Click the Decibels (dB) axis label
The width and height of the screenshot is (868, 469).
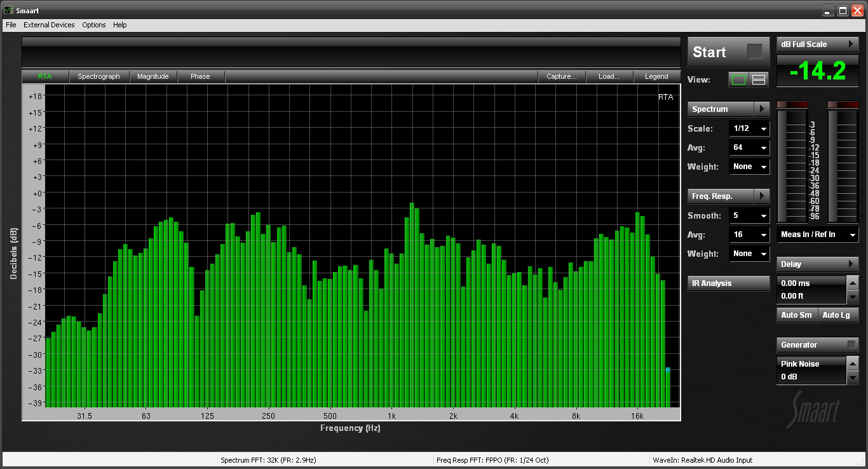click(x=13, y=254)
